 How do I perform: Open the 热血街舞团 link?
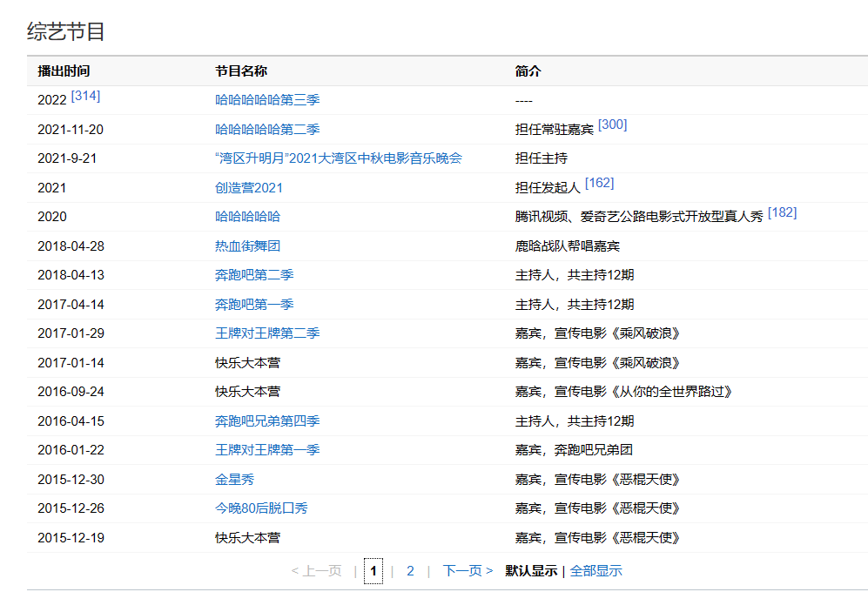click(247, 246)
